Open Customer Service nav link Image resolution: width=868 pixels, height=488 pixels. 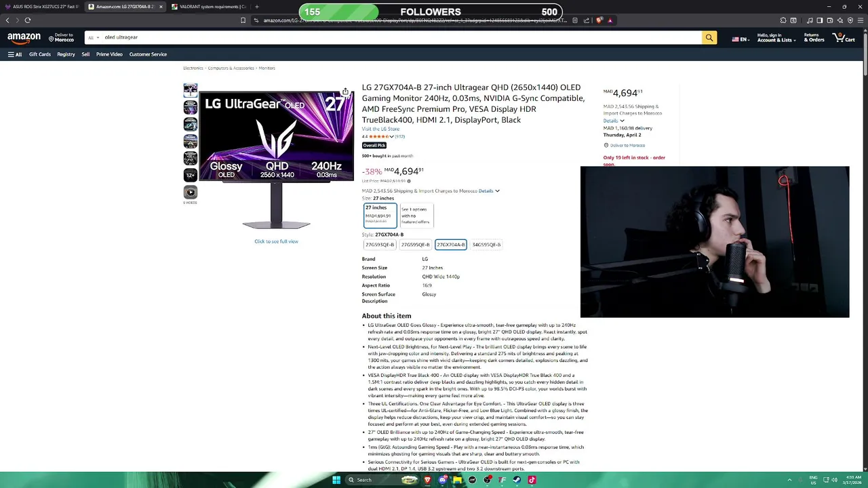point(148,54)
